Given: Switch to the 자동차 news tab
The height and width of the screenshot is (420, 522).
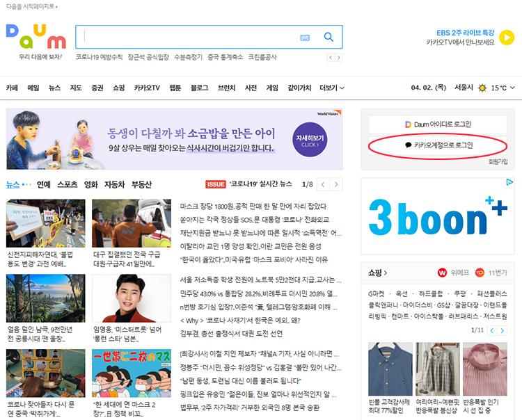Looking at the screenshot, I should (115, 184).
